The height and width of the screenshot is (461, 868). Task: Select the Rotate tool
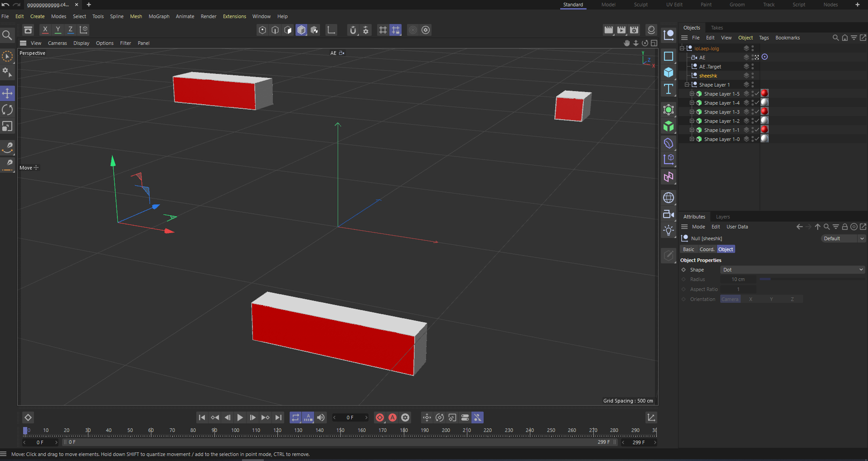tap(7, 110)
